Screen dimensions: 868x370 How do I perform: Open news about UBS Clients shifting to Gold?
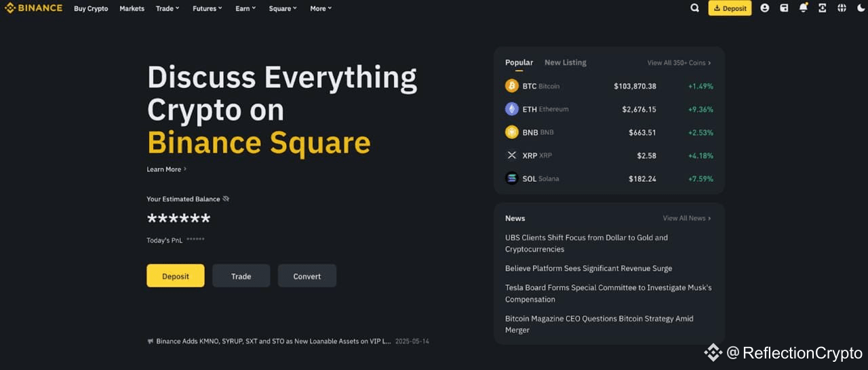587,243
